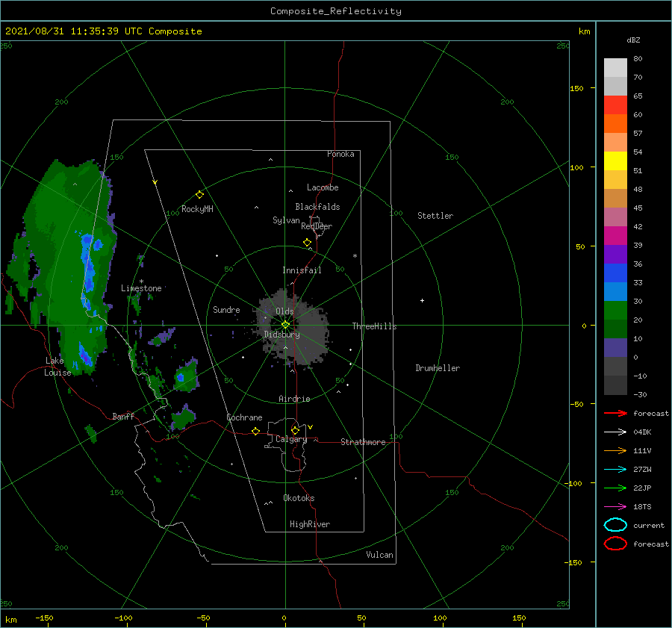This screenshot has height=628, width=672.
Task: Click the Ponoka city label
Action: [x=340, y=154]
